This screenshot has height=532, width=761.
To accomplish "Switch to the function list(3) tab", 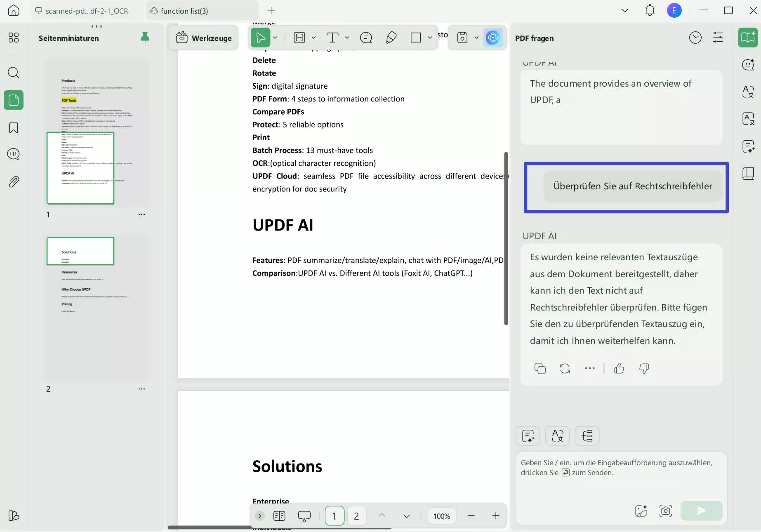I will click(202, 11).
